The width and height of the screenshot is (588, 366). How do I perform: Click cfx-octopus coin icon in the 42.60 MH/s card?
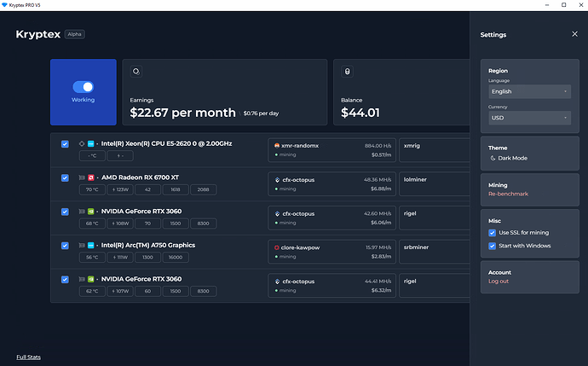click(x=277, y=213)
